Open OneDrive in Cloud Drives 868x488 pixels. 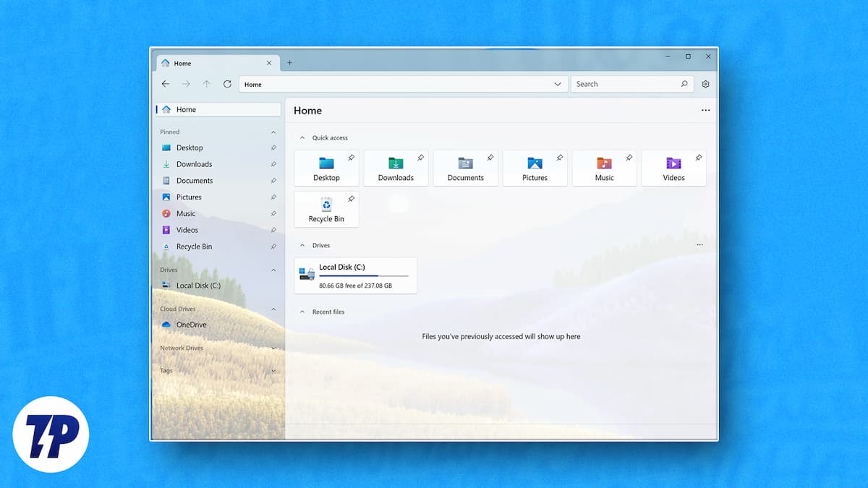(191, 325)
